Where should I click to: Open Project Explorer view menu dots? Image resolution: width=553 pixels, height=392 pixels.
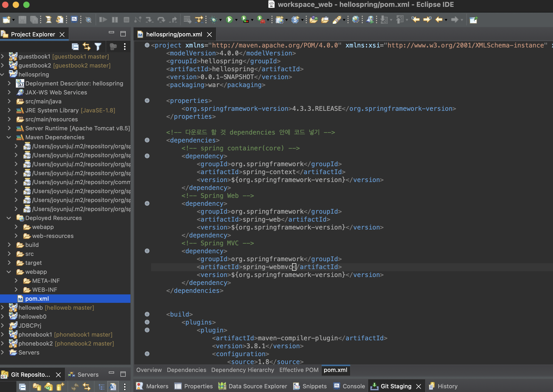click(x=125, y=47)
